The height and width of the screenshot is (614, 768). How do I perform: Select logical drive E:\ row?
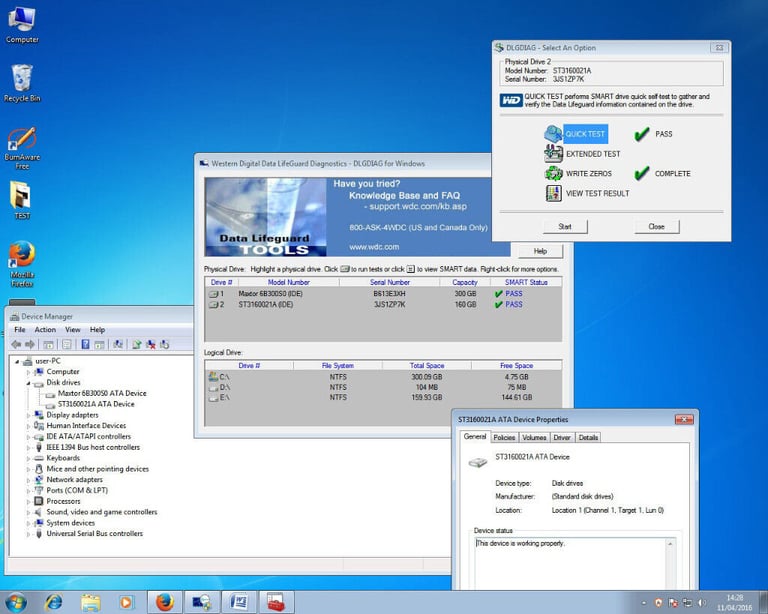pyautogui.click(x=383, y=398)
